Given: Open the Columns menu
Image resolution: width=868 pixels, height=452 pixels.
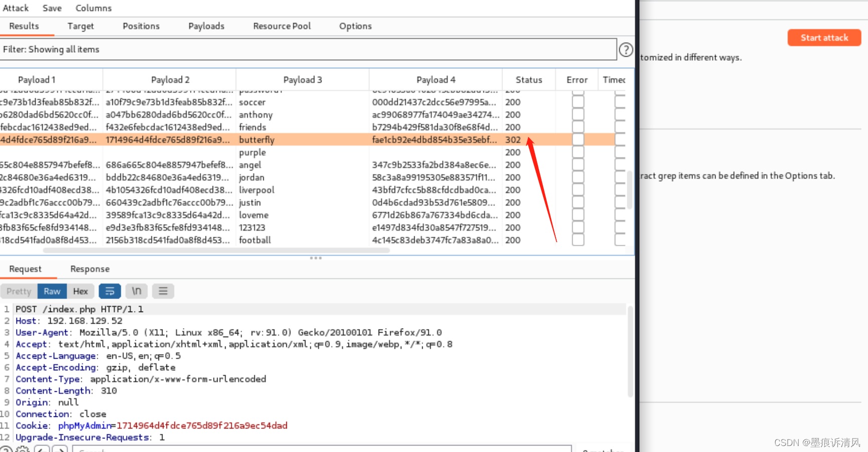Looking at the screenshot, I should (93, 8).
